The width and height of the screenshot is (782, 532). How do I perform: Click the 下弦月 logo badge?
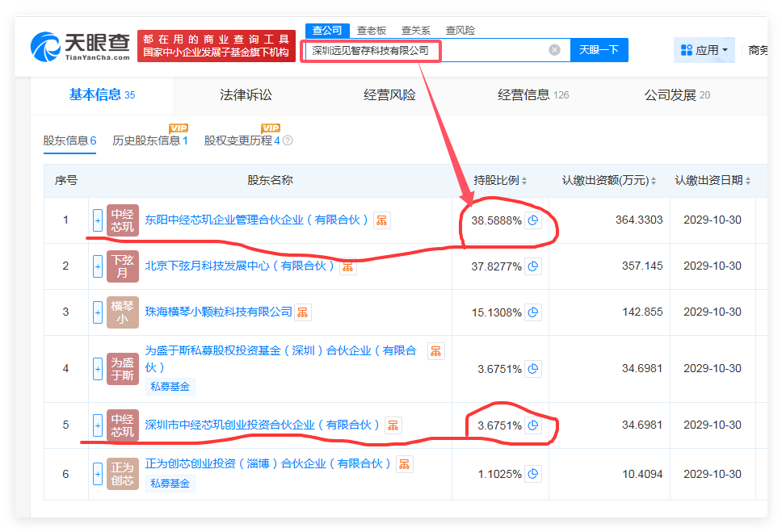point(123,266)
